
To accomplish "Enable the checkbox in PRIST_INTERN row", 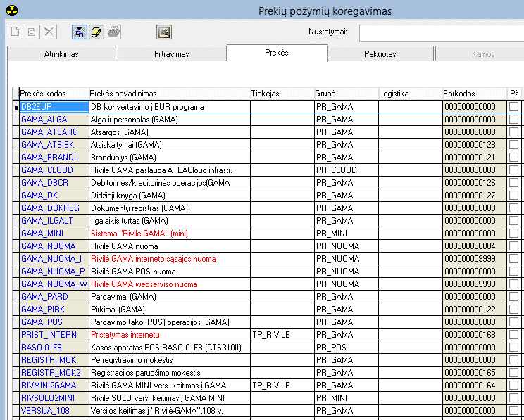I will pos(514,335).
